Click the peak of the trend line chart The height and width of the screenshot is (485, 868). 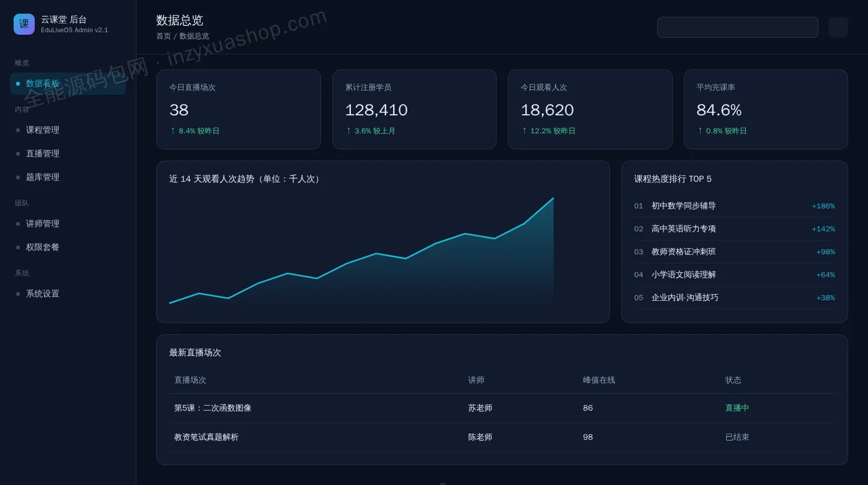coord(553,198)
